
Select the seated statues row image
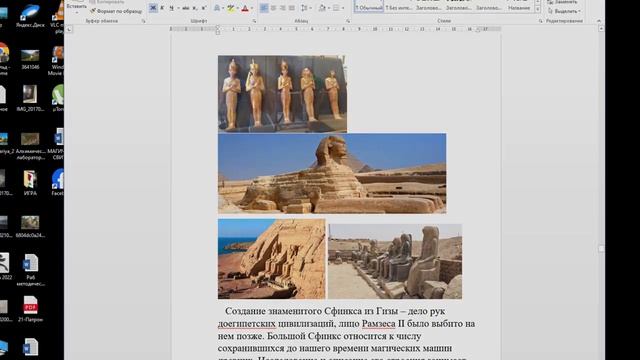pyautogui.click(x=395, y=261)
